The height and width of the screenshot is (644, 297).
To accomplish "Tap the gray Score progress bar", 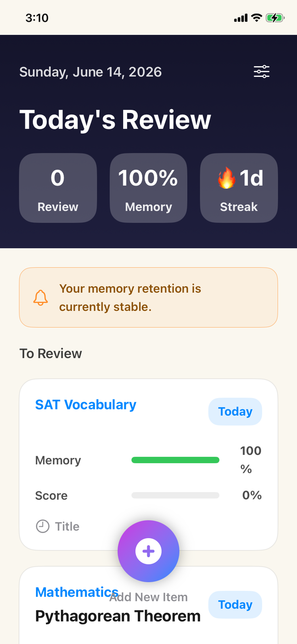I will pos(175,495).
